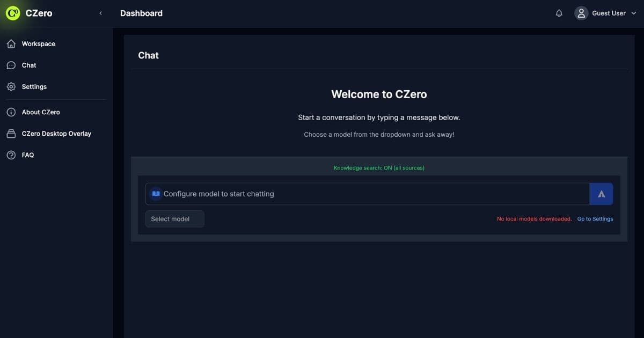Screen dimensions: 644x338
Task: Toggle Knowledge search off
Action: [x=379, y=167]
